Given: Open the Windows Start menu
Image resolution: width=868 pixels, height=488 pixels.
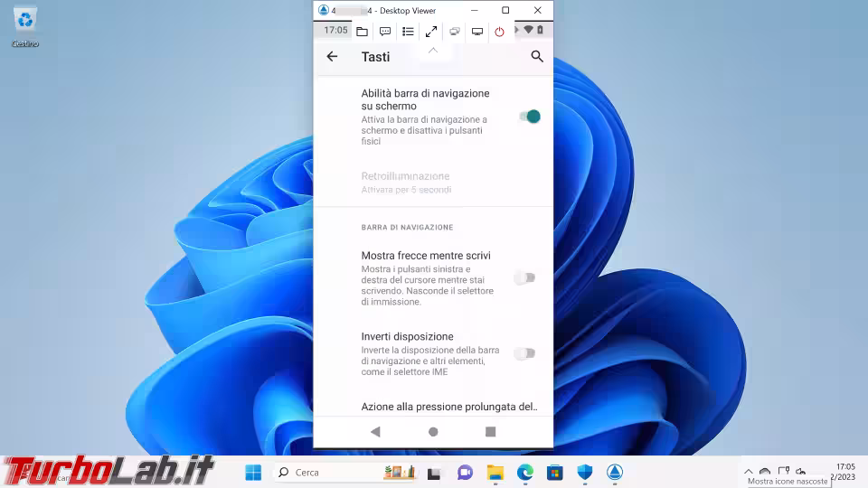Looking at the screenshot, I should point(253,473).
